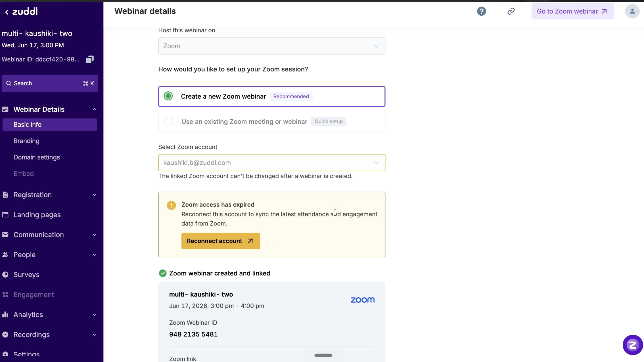This screenshot has width=644, height=362.
Task: Click the Zoom access has expired heading
Action: [218, 205]
